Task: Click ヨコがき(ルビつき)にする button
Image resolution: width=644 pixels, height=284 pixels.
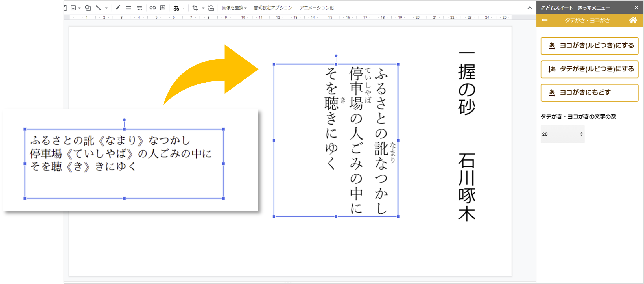Action: (589, 46)
